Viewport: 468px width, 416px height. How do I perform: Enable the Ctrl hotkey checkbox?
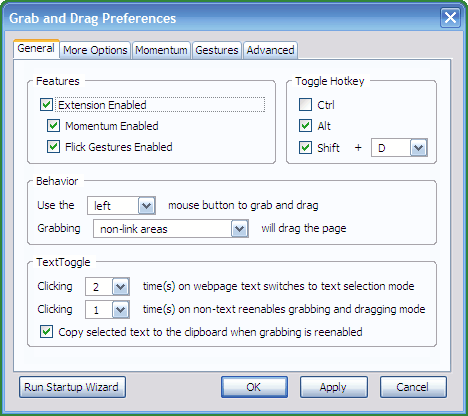305,105
